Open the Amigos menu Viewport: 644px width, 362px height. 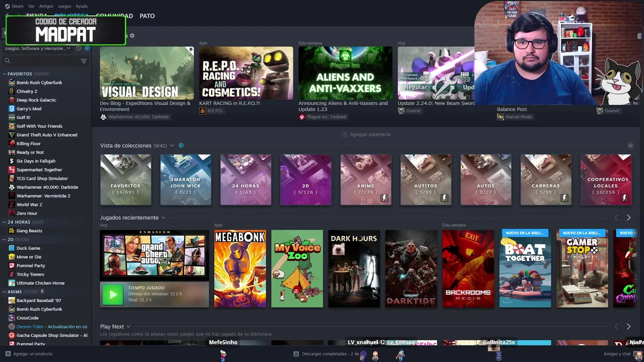[x=46, y=6]
